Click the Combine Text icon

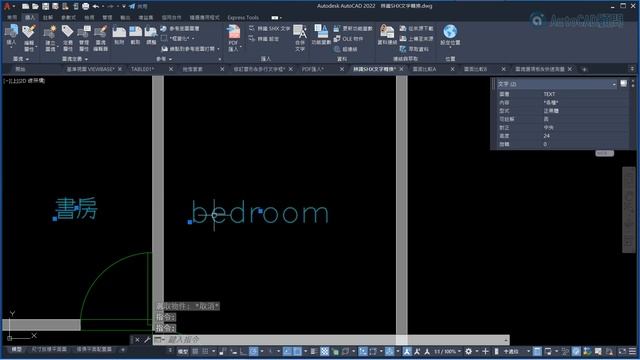(x=300, y=32)
